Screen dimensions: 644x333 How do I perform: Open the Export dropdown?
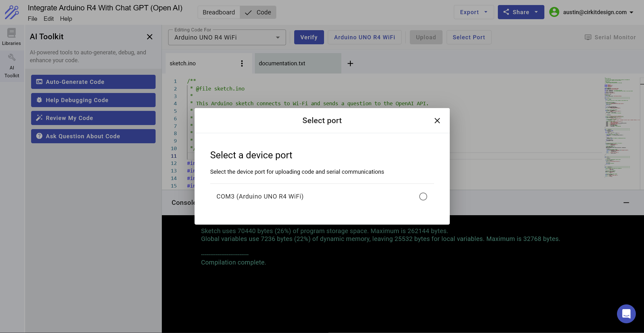pos(473,12)
